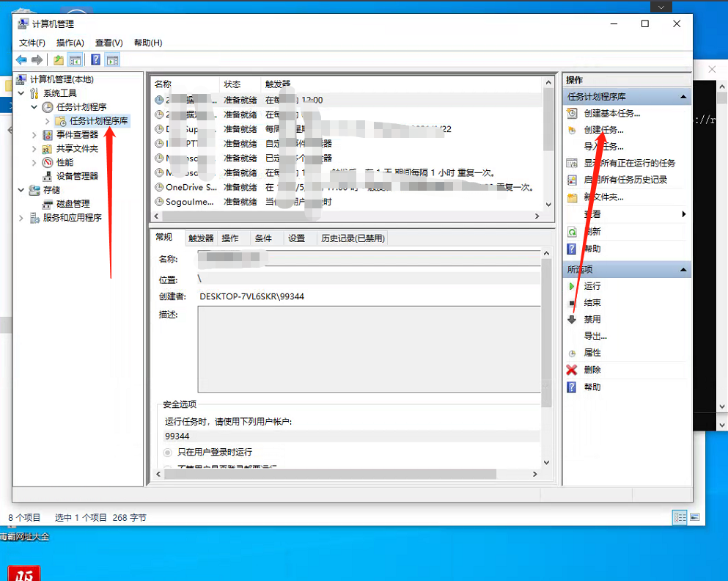Sort task list by 状态 column
This screenshot has height=581, width=728.
240,84
